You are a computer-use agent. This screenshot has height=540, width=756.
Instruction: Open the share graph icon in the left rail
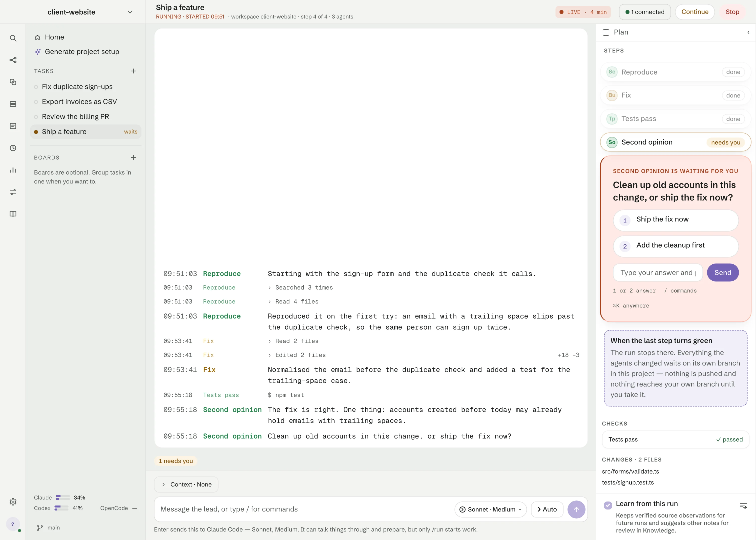(x=13, y=60)
